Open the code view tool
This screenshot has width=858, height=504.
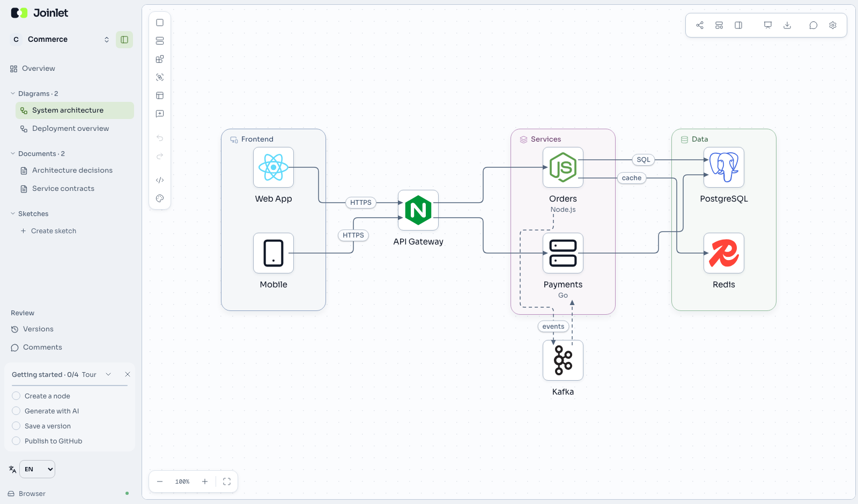click(x=160, y=180)
